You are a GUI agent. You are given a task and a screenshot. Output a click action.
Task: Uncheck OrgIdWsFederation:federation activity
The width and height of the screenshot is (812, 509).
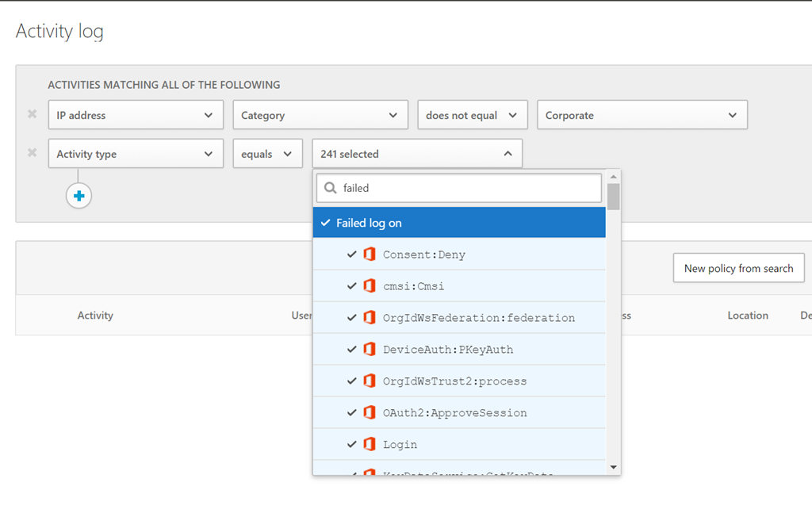coord(352,318)
